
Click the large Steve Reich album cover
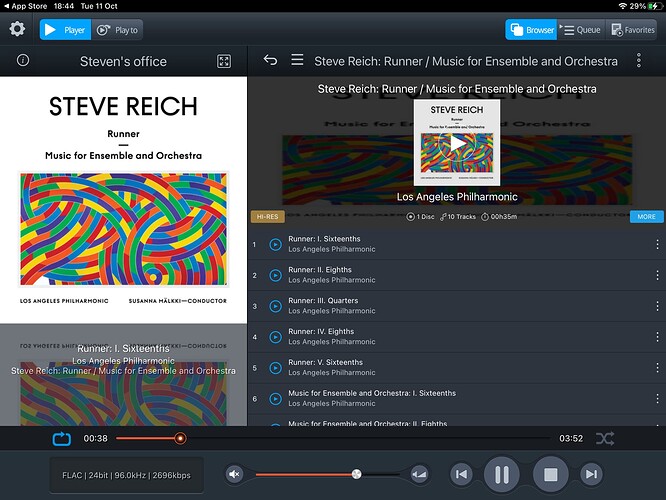[123, 200]
